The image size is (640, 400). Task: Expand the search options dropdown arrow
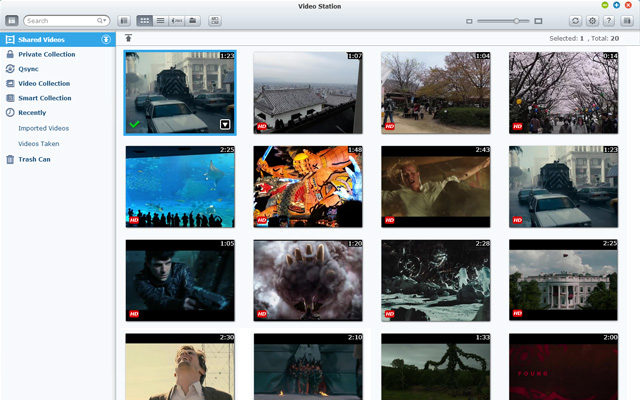click(103, 20)
